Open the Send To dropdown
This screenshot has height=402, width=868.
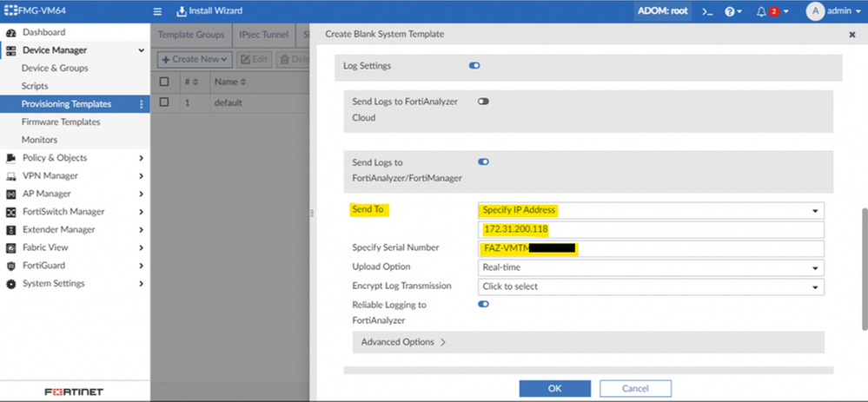click(650, 210)
